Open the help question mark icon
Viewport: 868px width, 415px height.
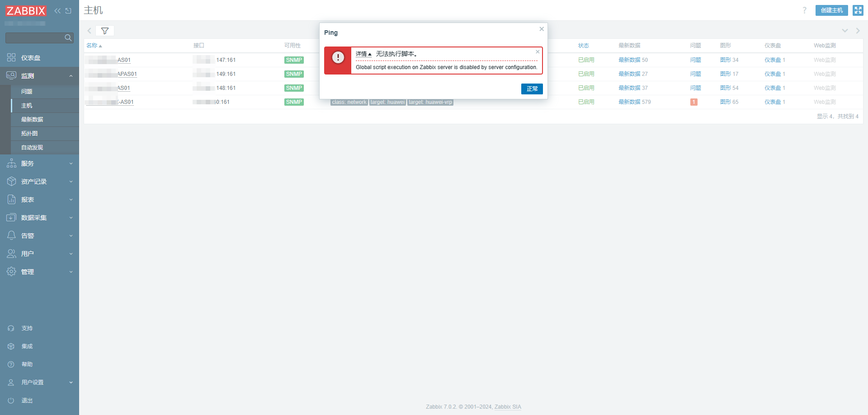(x=804, y=10)
